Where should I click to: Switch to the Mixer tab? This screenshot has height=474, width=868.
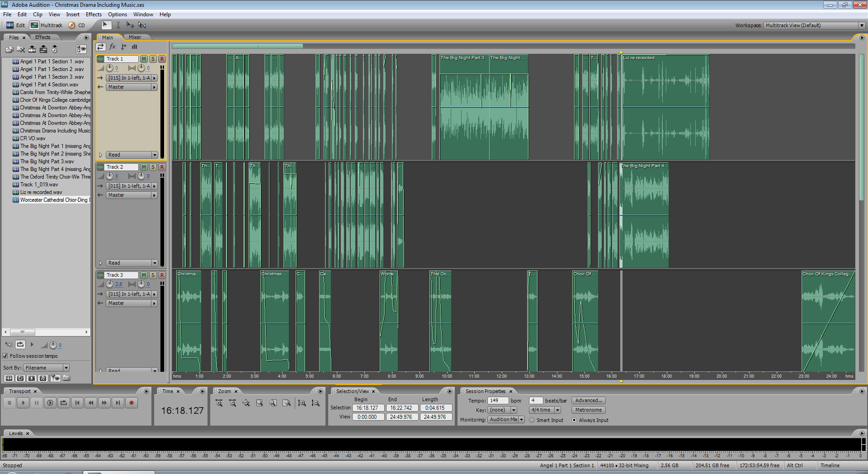pos(135,37)
